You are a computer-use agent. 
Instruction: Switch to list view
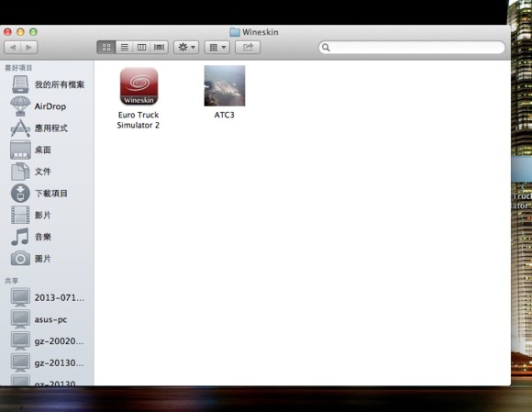point(124,47)
